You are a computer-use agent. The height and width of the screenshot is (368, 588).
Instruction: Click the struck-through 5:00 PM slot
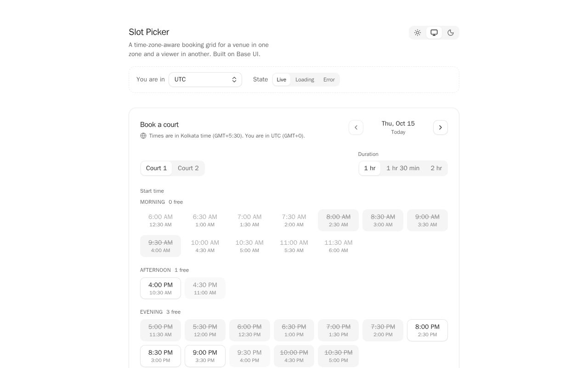160,330
